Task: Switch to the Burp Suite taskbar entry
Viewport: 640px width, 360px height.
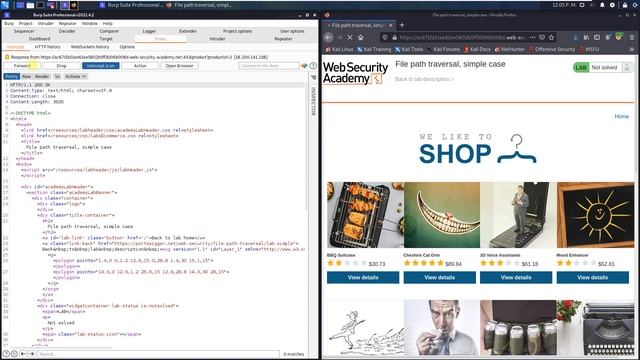Action: 131,5
